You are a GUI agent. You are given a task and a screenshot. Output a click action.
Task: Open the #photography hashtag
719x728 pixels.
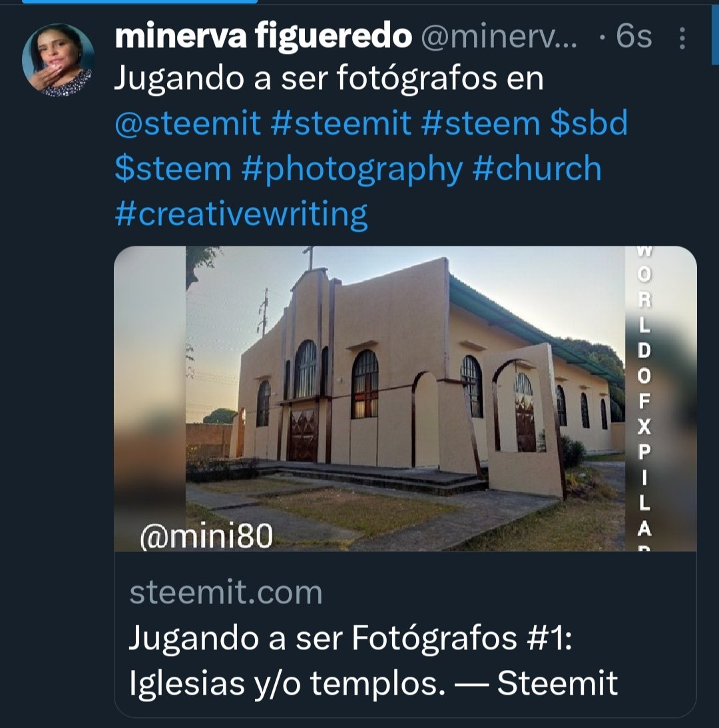[x=352, y=169]
